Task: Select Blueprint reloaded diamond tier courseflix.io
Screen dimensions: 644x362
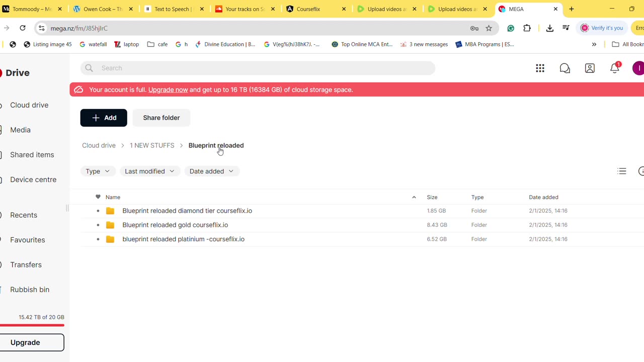Action: click(187, 211)
